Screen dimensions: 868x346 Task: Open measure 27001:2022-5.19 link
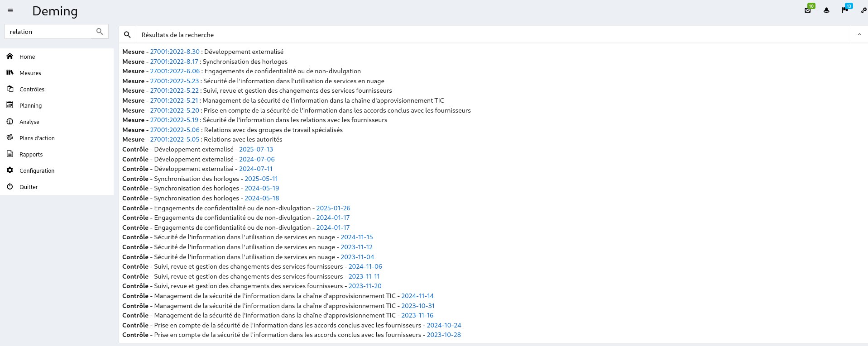tap(174, 120)
